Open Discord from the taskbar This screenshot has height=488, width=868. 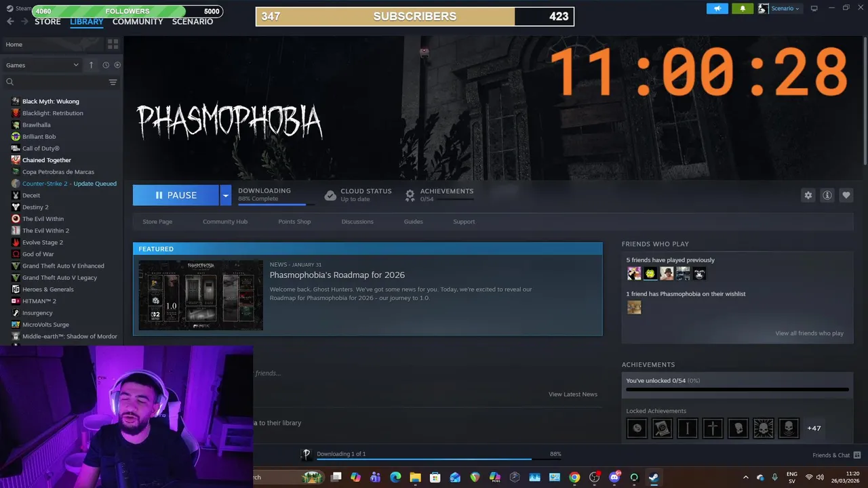coord(614,477)
